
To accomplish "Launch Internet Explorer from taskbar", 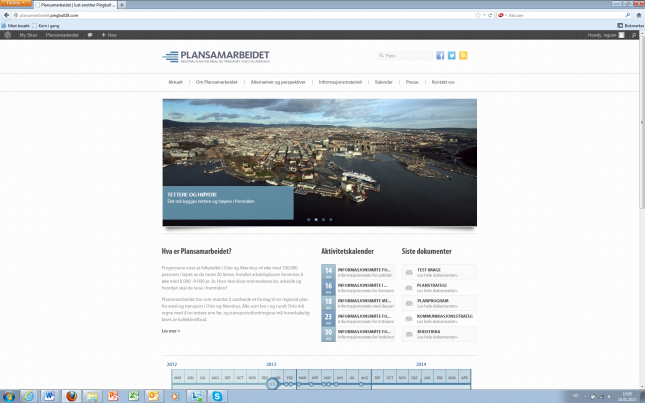I will 29,396.
